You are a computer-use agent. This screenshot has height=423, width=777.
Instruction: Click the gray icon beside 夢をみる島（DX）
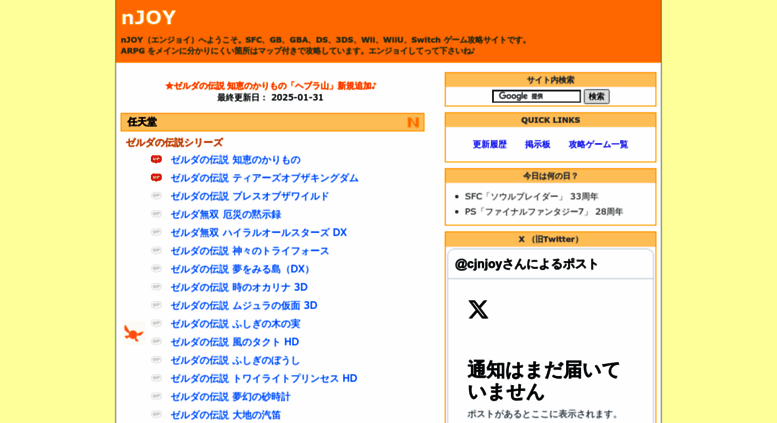(156, 268)
